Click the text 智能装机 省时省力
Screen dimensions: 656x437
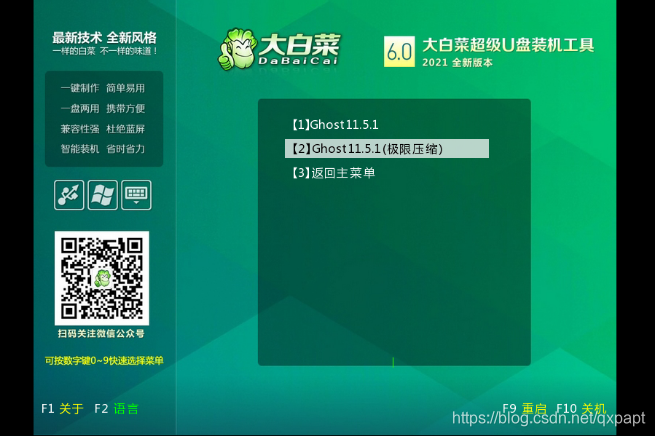click(x=102, y=149)
